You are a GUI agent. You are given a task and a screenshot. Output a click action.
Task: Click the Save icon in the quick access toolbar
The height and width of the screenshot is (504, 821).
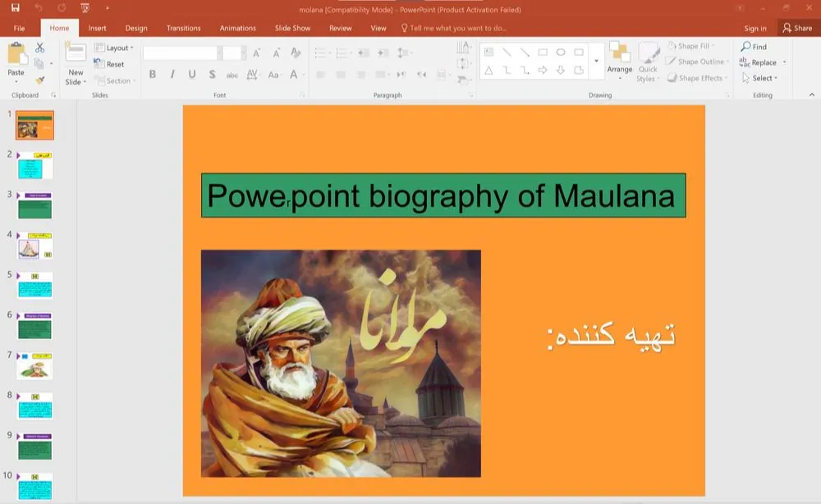tap(15, 8)
